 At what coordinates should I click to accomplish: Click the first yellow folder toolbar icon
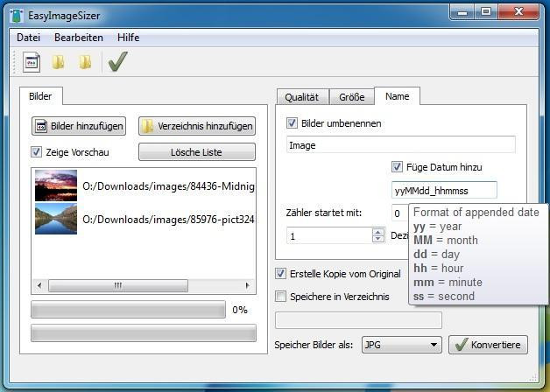[x=58, y=62]
